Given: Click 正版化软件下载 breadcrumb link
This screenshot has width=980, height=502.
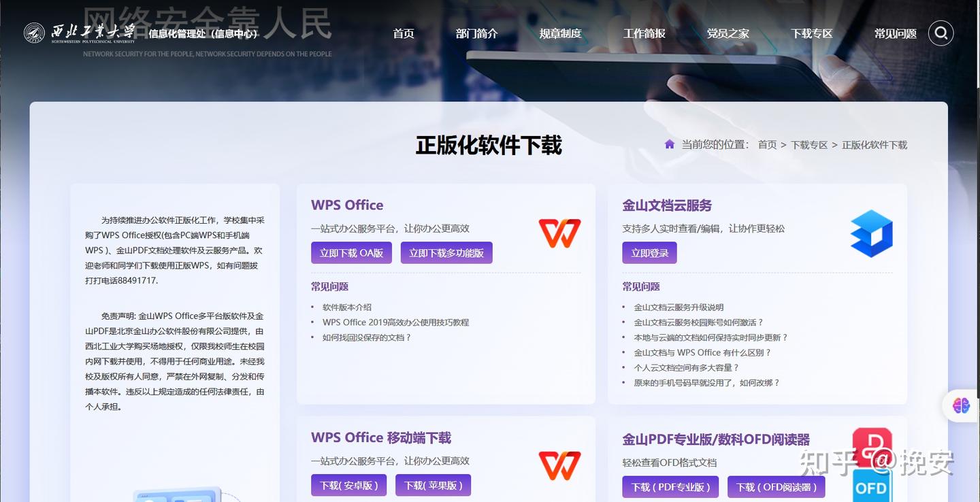Looking at the screenshot, I should click(x=875, y=145).
